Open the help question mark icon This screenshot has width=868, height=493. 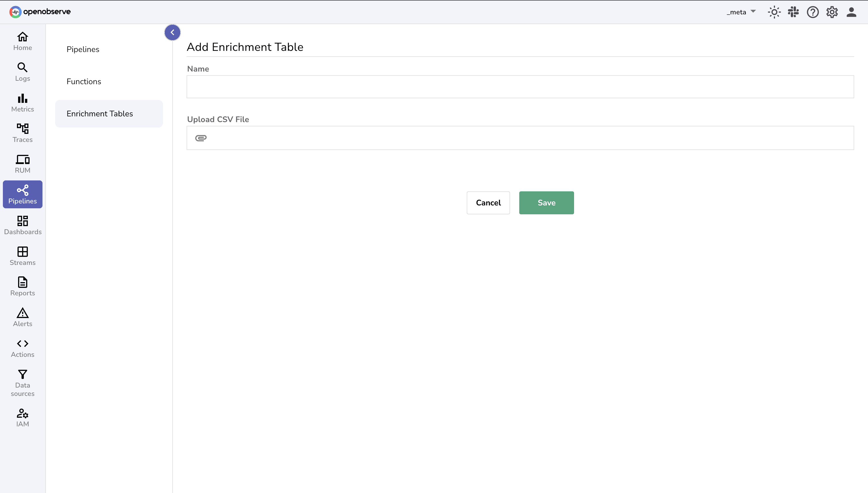(x=813, y=12)
